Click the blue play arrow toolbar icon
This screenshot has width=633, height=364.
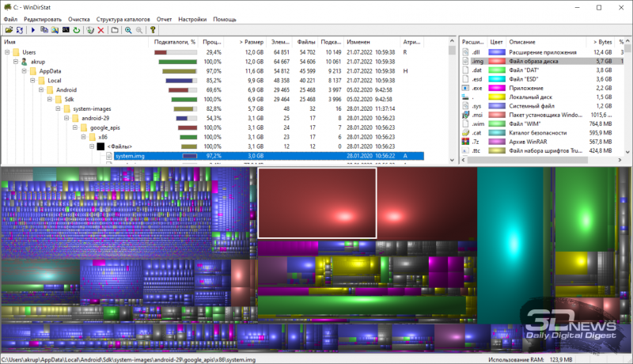pos(33,29)
